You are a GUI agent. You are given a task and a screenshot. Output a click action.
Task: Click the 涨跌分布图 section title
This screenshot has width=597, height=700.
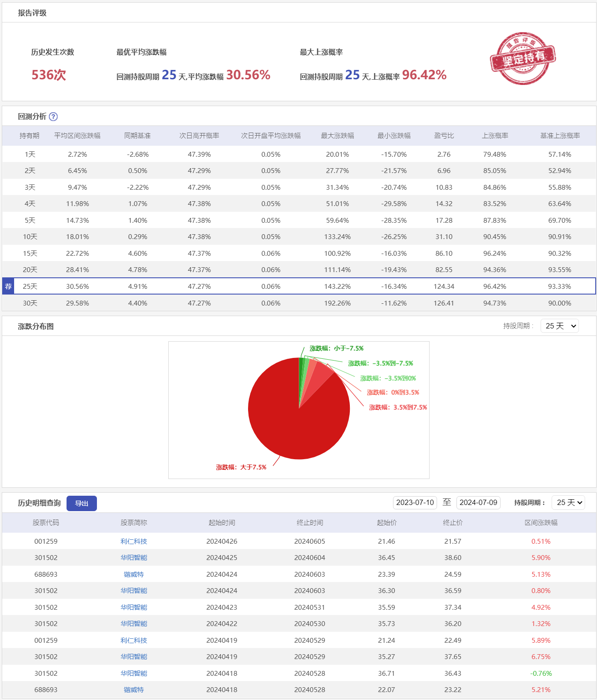click(x=36, y=326)
